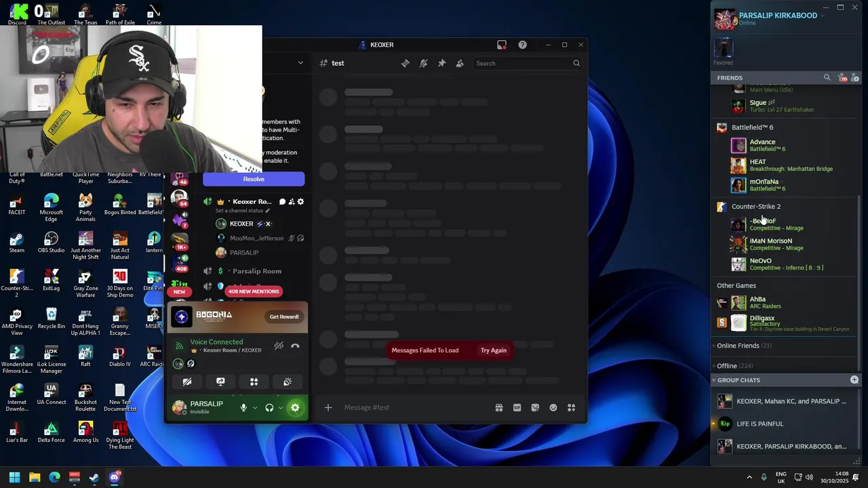Start an activity in voice panel
Screen dimensions: 868x488
[254, 382]
